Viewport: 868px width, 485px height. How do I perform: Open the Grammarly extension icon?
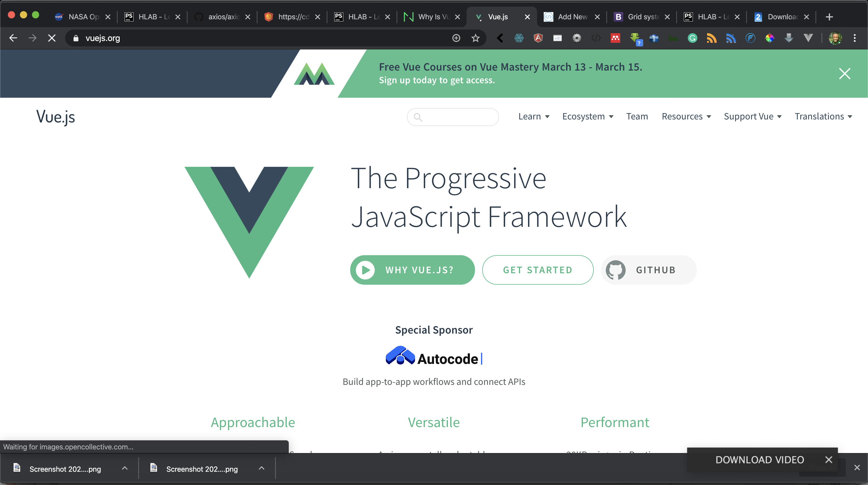coord(692,38)
